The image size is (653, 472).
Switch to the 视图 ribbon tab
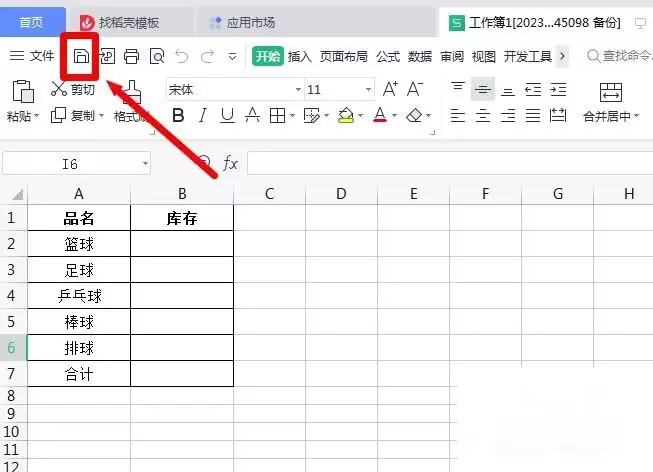[484, 56]
